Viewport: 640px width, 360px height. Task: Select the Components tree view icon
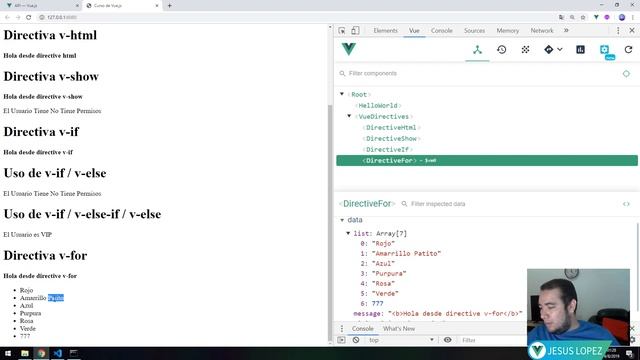pos(477,50)
